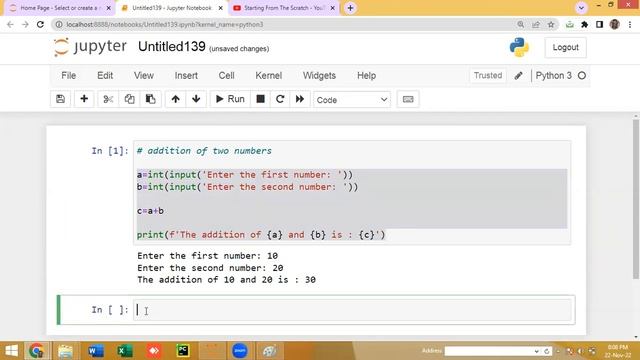Click the Python 3 kernel name
The width and height of the screenshot is (640, 360).
pyautogui.click(x=553, y=76)
